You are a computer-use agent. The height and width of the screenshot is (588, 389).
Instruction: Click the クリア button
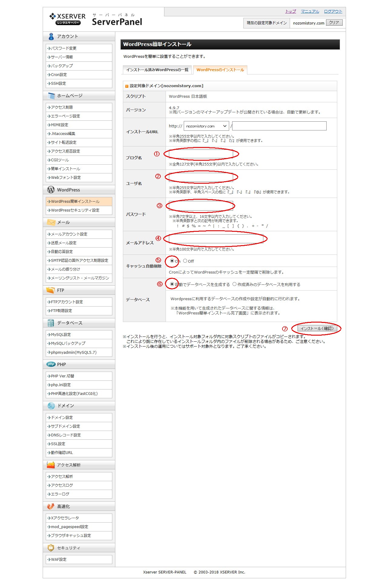(334, 23)
